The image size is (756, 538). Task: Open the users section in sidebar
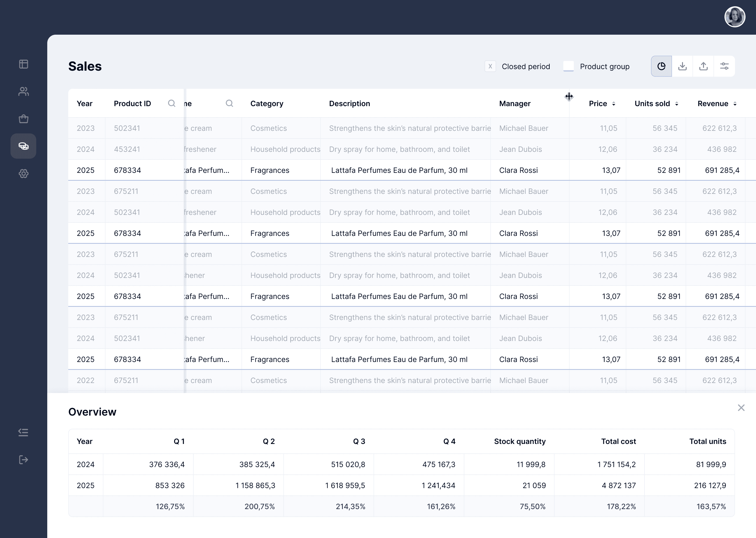coord(24,91)
